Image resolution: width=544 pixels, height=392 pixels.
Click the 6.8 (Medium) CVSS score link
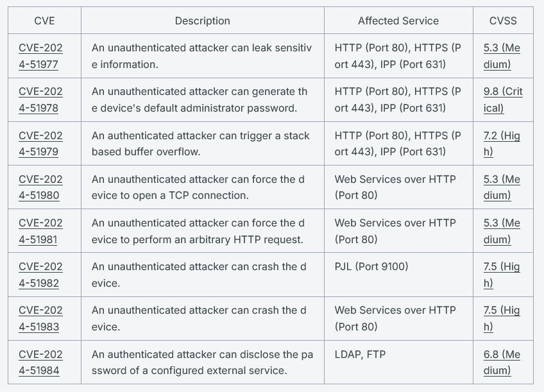pos(502,362)
